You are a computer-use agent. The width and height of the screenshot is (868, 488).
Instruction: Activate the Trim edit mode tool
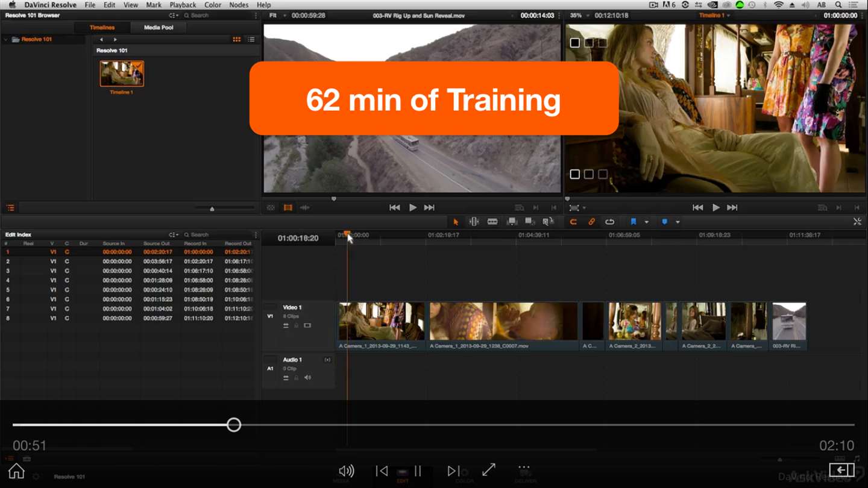tap(474, 222)
